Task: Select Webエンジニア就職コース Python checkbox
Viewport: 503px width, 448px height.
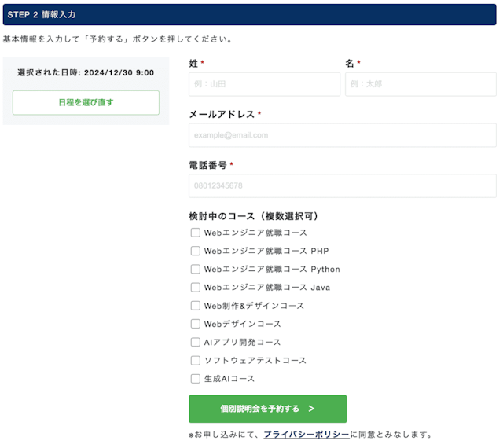Action: point(196,269)
